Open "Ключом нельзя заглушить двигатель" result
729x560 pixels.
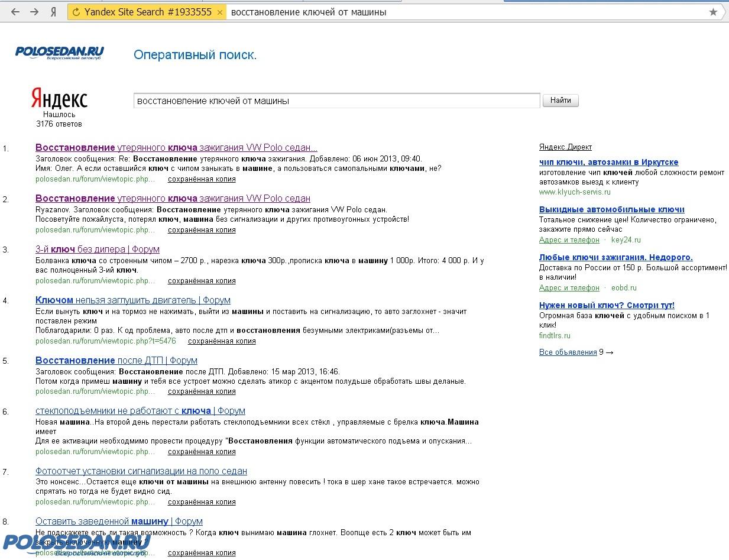tap(132, 300)
